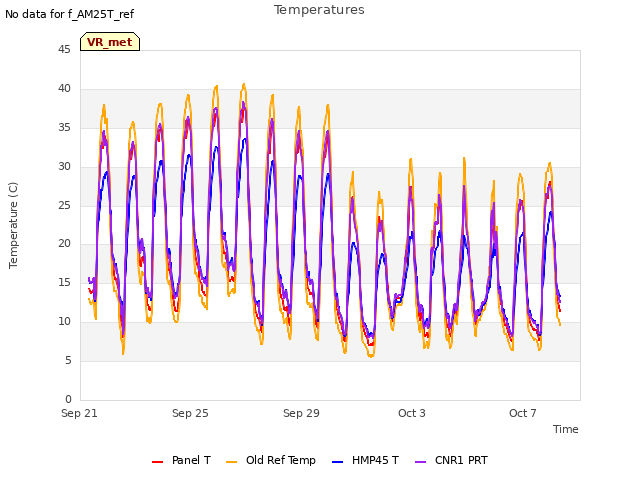Click the 10 y-axis tick label
The height and width of the screenshot is (480, 640).
(x=64, y=321)
